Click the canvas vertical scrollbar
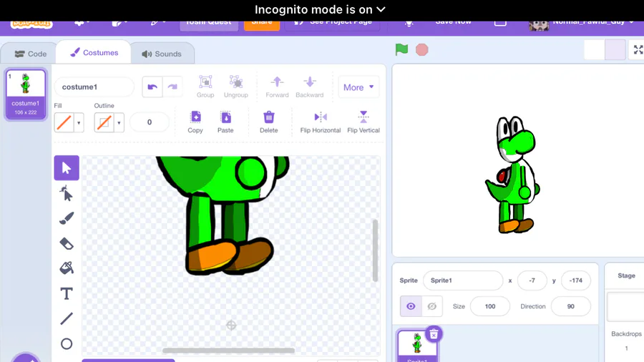Image resolution: width=644 pixels, height=362 pixels. [x=375, y=250]
